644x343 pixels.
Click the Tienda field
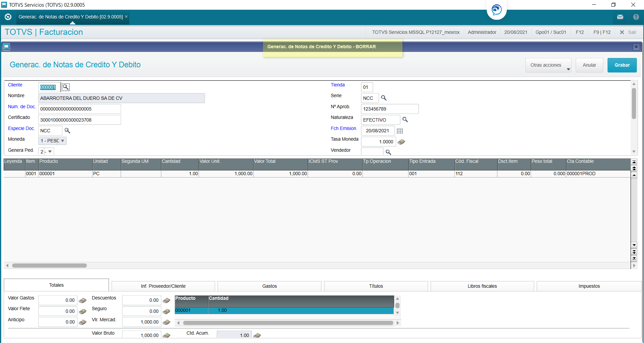click(367, 87)
